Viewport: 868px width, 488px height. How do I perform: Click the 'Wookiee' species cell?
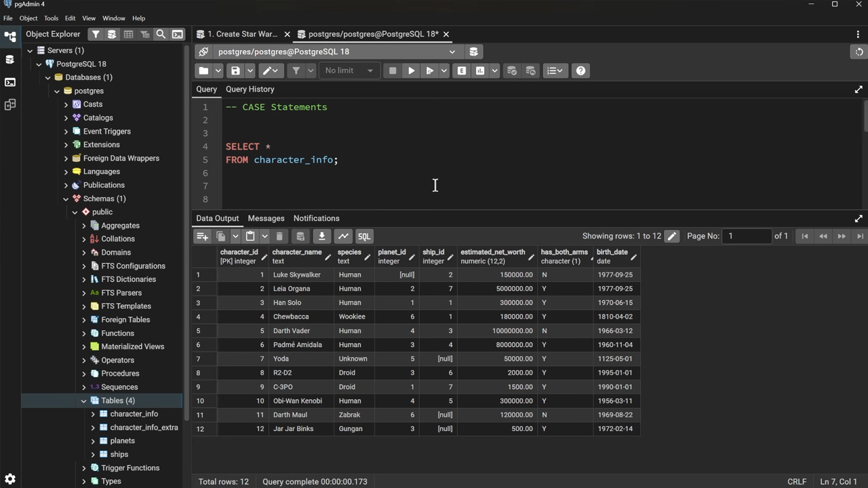[354, 317]
